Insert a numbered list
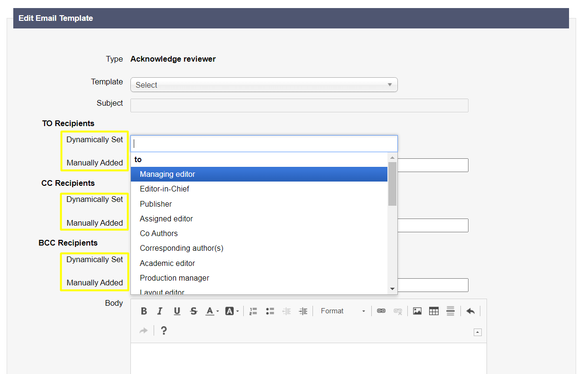Image resolution: width=588 pixels, height=374 pixels. point(253,311)
